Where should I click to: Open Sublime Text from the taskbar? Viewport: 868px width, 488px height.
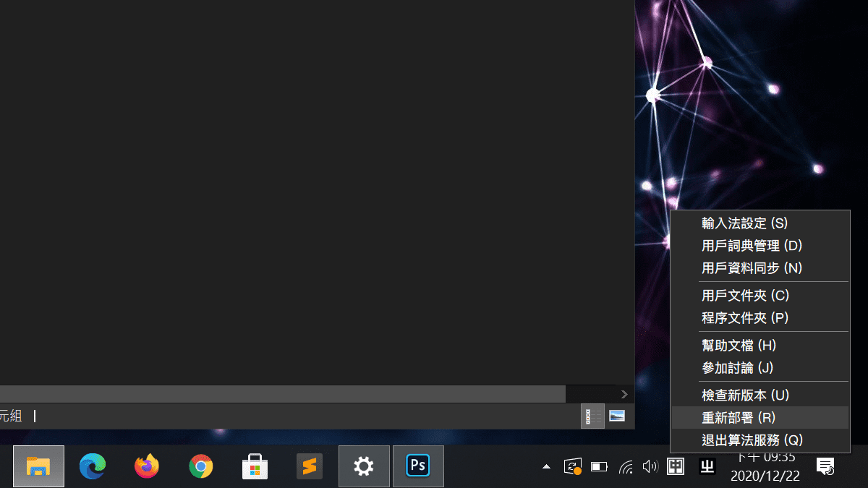coord(310,466)
